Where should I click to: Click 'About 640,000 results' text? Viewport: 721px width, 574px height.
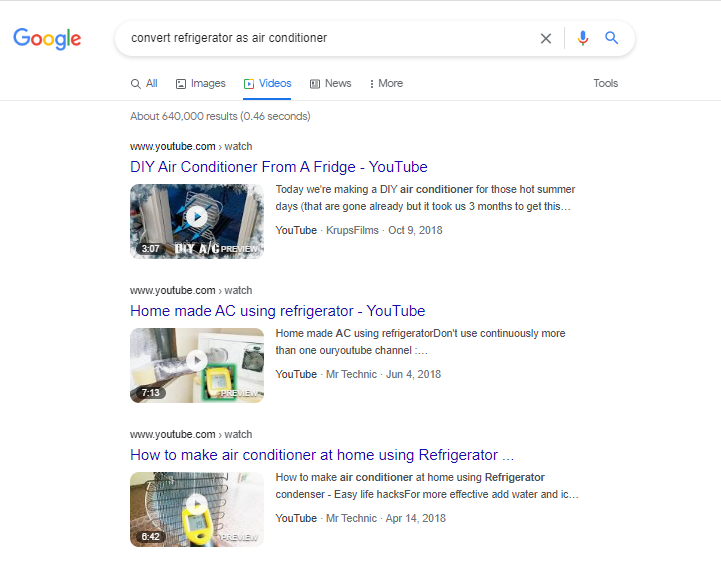pos(220,116)
